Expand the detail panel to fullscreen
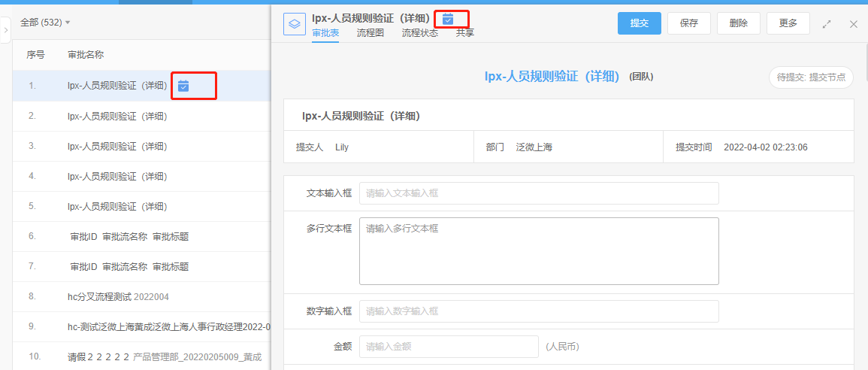Viewport: 868px width, 370px height. point(827,24)
